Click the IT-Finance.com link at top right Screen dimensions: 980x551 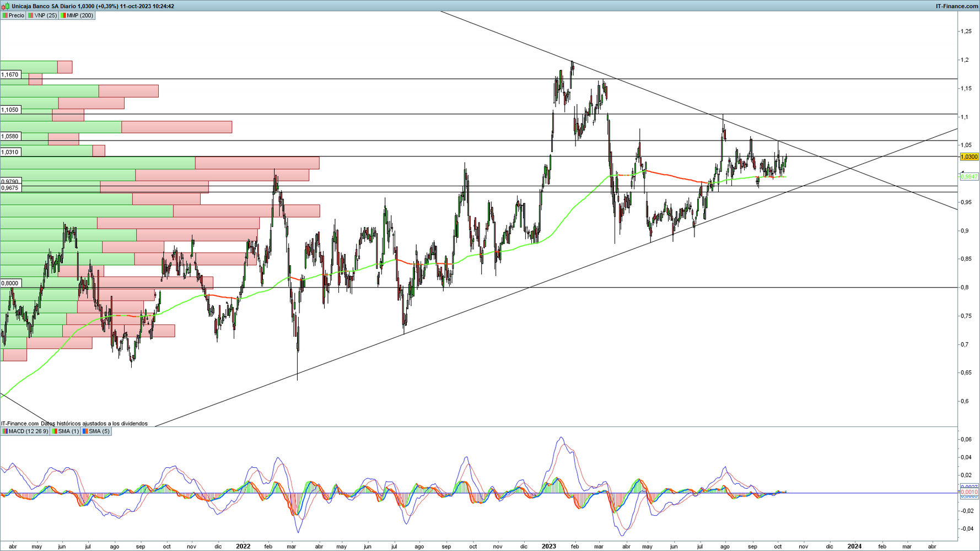(x=957, y=6)
